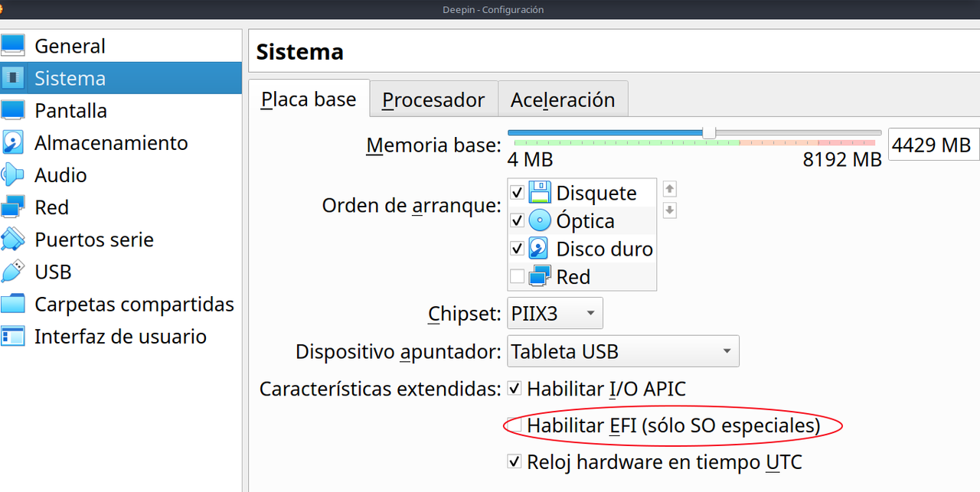Toggle Habilitar I/O APIC checkbox
The height and width of the screenshot is (492, 980).
(514, 389)
